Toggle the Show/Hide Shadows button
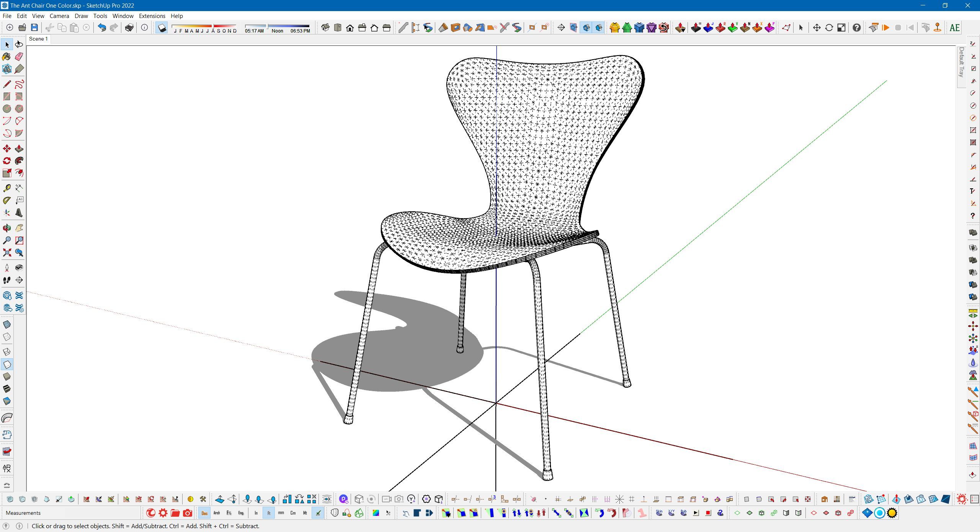The height and width of the screenshot is (532, 980). tap(162, 28)
